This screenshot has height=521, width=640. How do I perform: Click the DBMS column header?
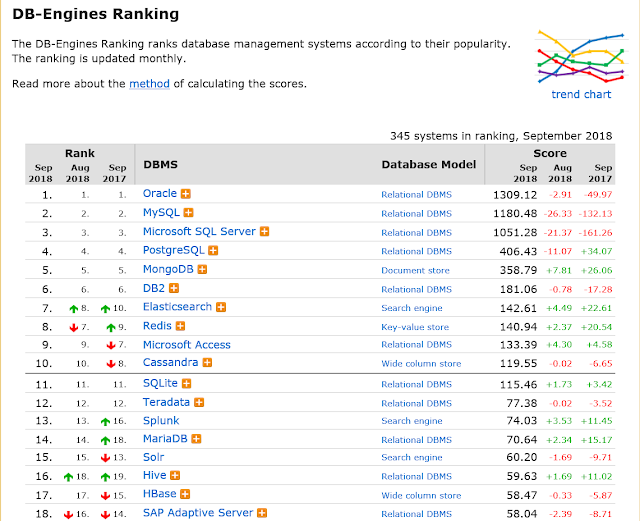[x=160, y=165]
